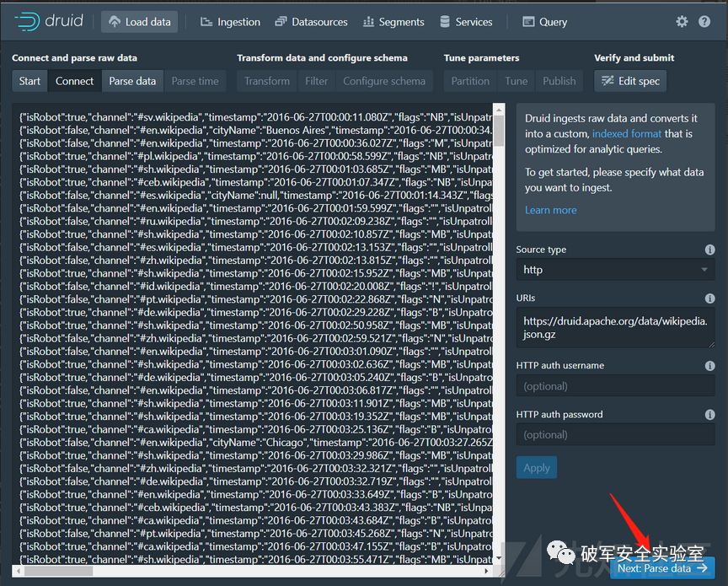The image size is (728, 586).
Task: Expand the Source type dropdown
Action: [615, 270]
